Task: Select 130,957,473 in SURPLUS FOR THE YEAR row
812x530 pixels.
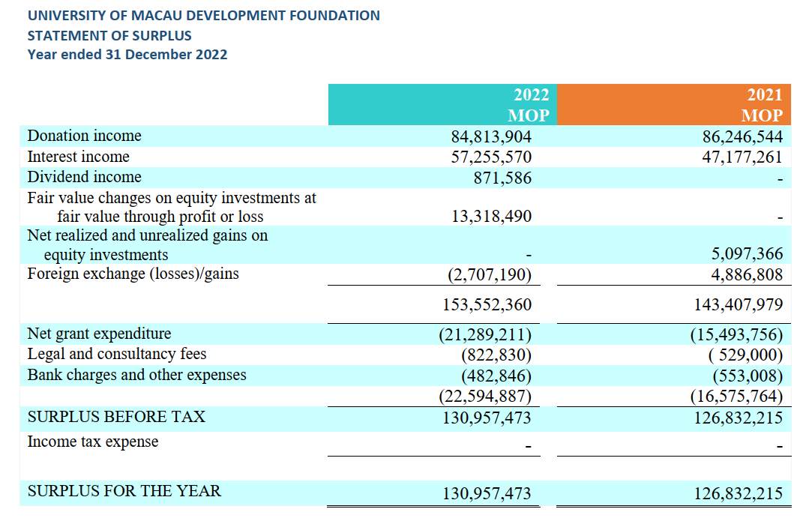Action: (487, 493)
